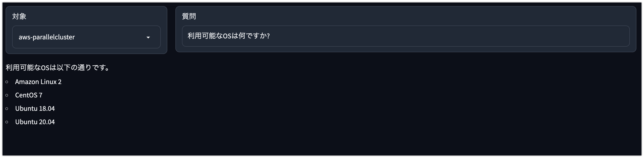Click the Amazon Linux 2 list item

(x=38, y=82)
